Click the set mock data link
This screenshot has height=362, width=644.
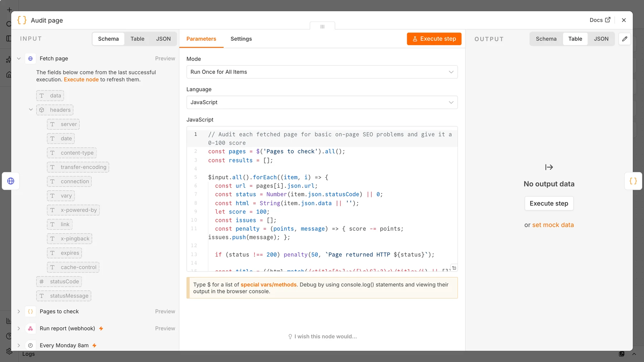click(x=553, y=225)
